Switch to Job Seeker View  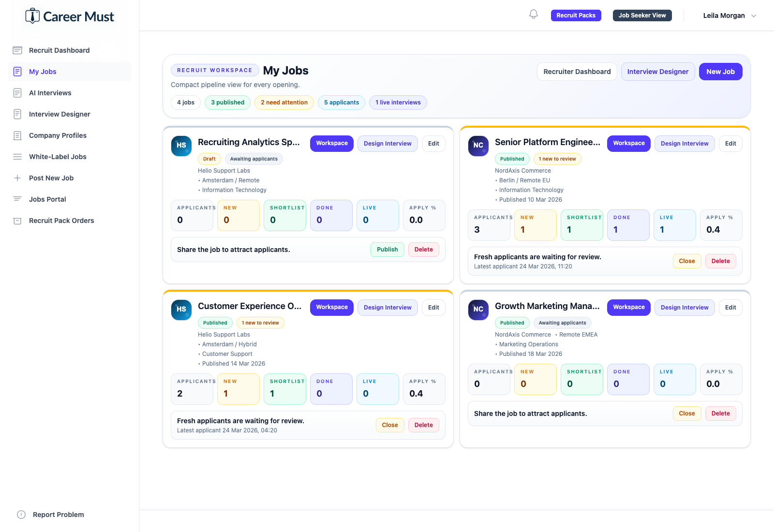click(x=642, y=15)
